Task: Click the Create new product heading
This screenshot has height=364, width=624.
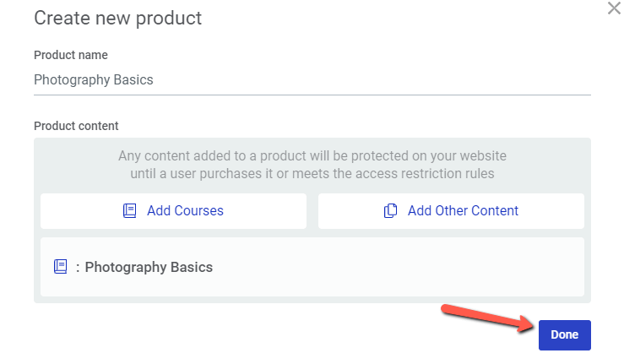Action: coord(118,19)
